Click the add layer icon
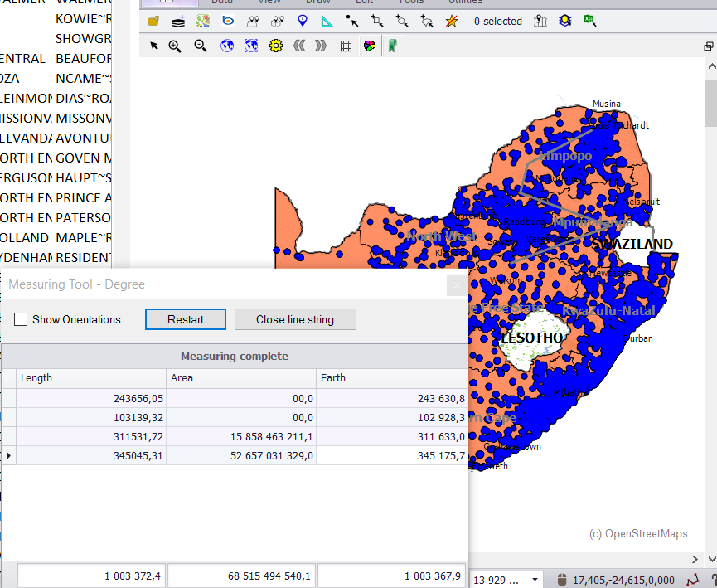717x588 pixels. [x=178, y=22]
